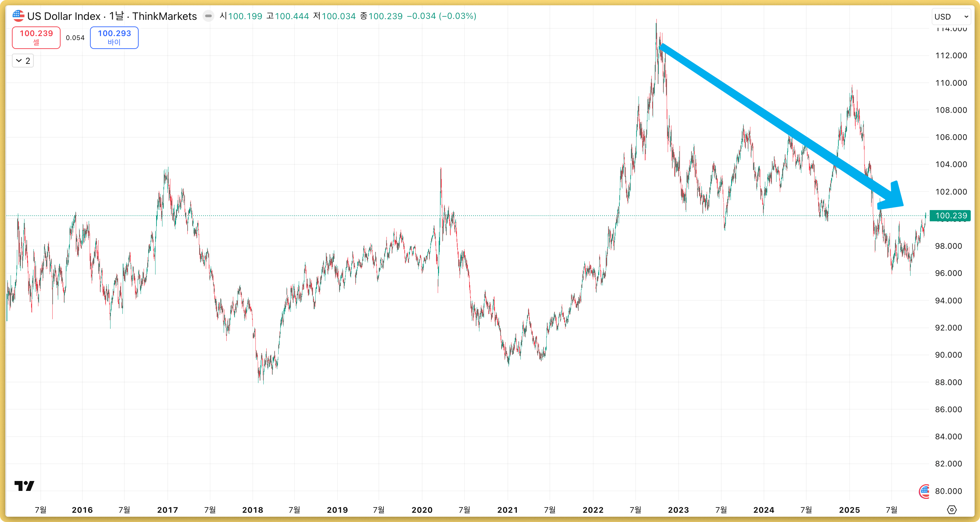
Task: Click the 'ThinkMarkets' source label in the title
Action: pos(164,16)
